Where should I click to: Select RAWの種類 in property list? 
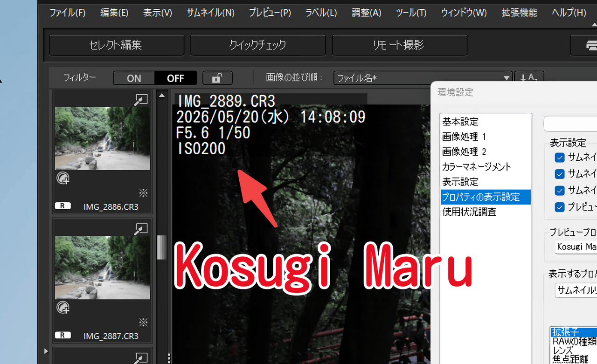tap(574, 341)
